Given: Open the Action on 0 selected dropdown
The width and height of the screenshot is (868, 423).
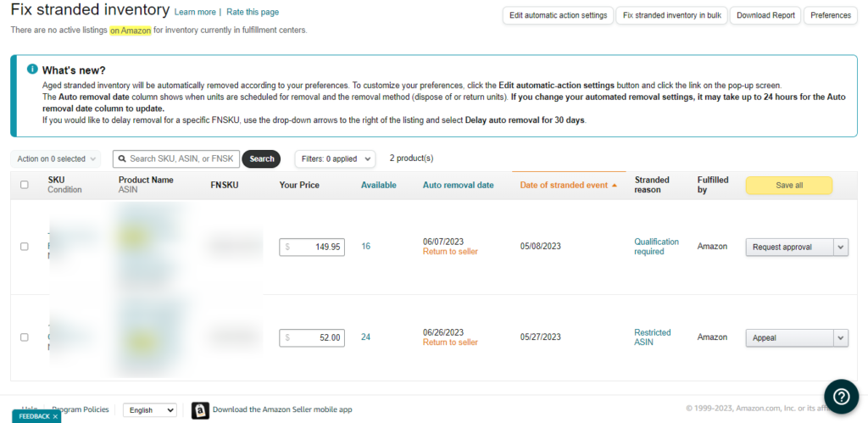Looking at the screenshot, I should (56, 159).
